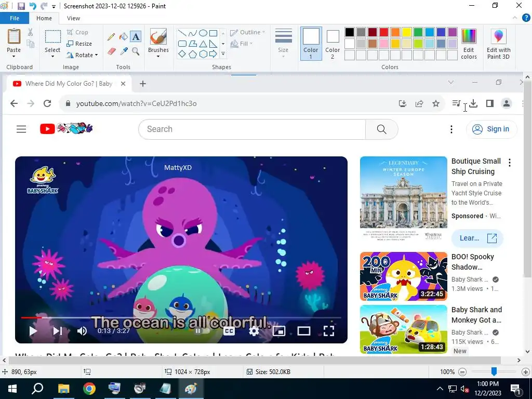Open the Size dropdown
Viewport: 532px width, 399px height.
(283, 44)
